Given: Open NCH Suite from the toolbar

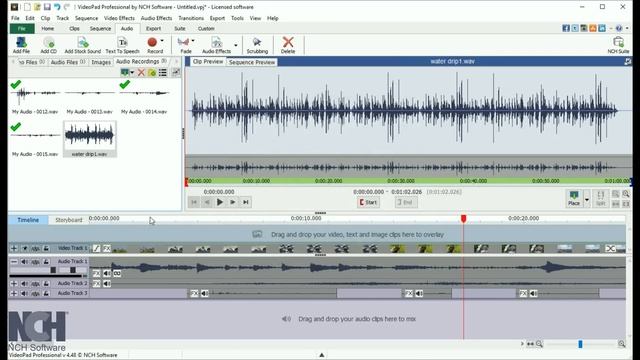Looking at the screenshot, I should click(x=618, y=45).
